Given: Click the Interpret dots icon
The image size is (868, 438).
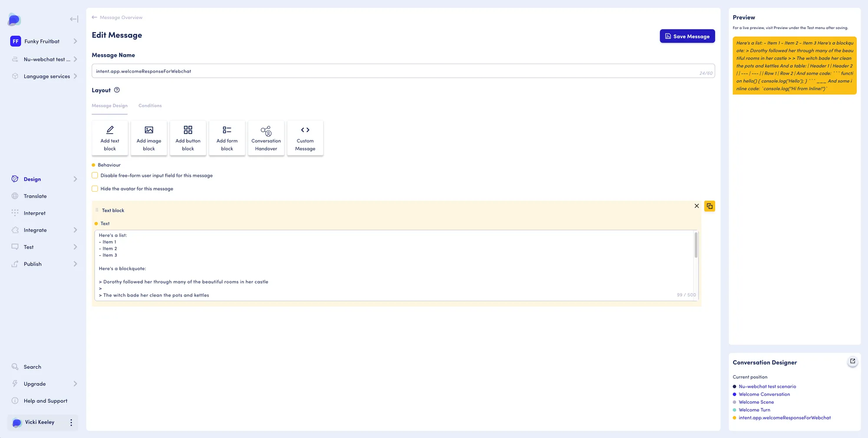Looking at the screenshot, I should 15,213.
